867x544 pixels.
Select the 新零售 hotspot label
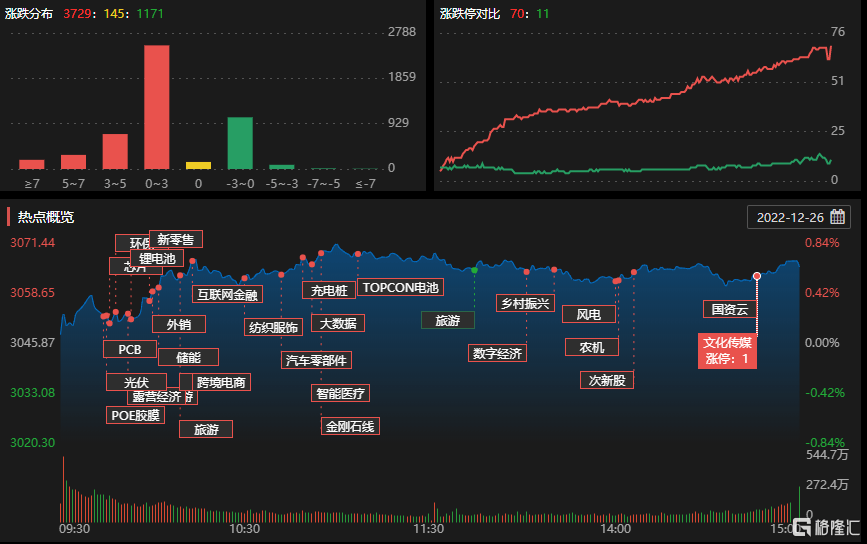(x=176, y=239)
